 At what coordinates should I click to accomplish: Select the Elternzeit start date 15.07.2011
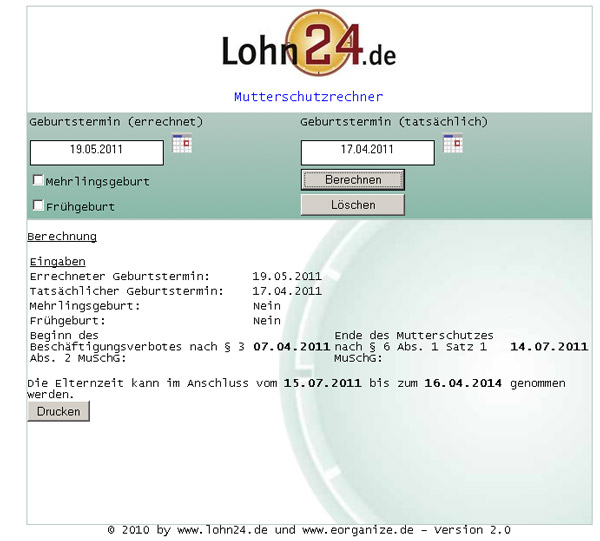click(x=322, y=383)
